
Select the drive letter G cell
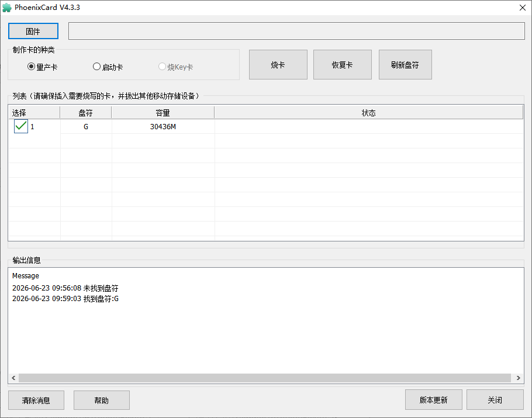click(86, 126)
